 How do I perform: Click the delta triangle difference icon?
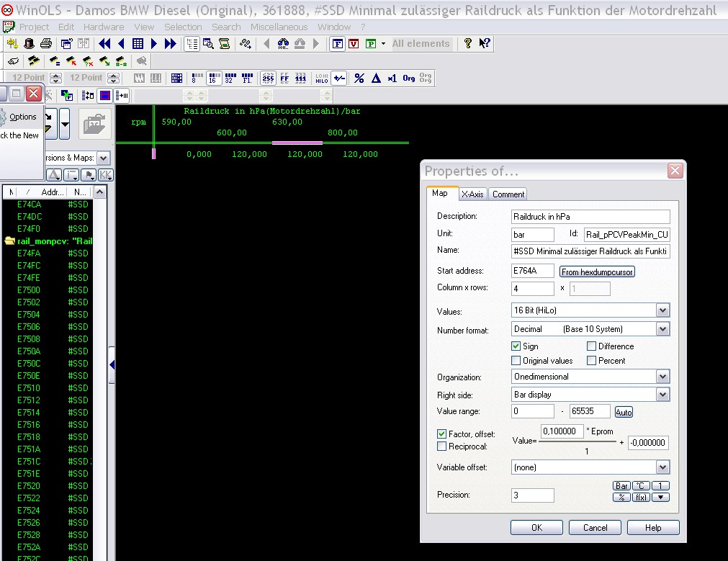(x=376, y=78)
